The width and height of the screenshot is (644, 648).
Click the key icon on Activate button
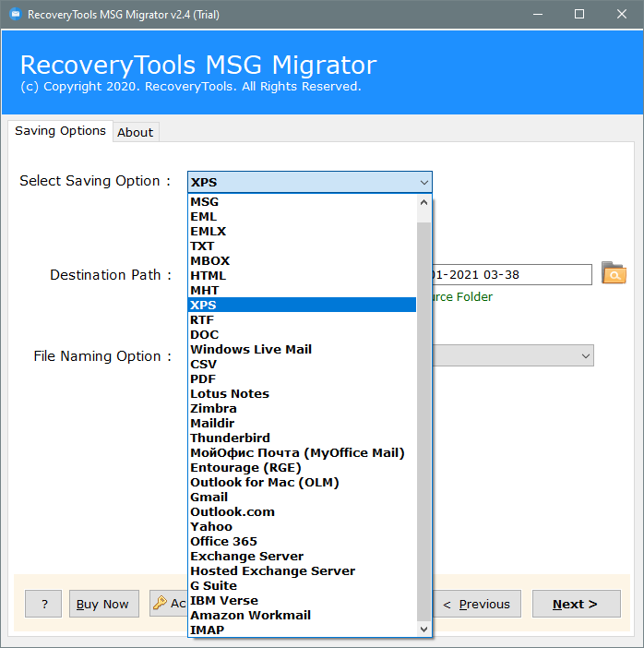coord(160,603)
